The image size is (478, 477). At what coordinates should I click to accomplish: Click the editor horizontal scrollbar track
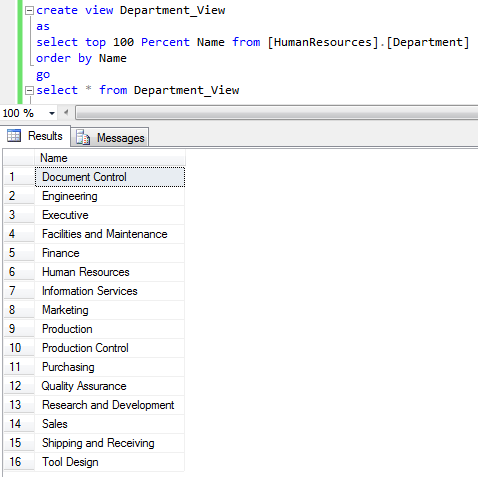[x=277, y=113]
